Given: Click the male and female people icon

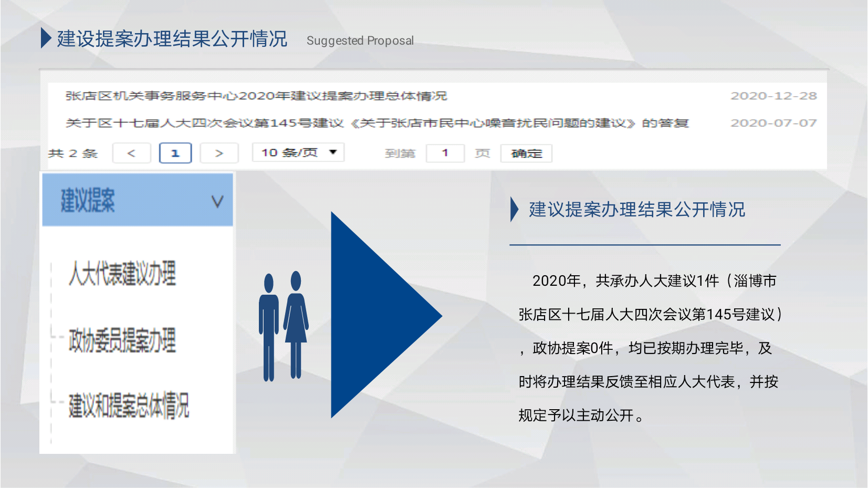Looking at the screenshot, I should click(284, 326).
